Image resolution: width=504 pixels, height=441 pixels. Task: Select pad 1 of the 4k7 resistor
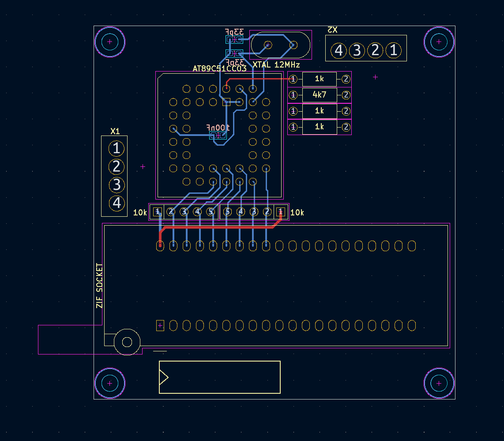tap(293, 95)
